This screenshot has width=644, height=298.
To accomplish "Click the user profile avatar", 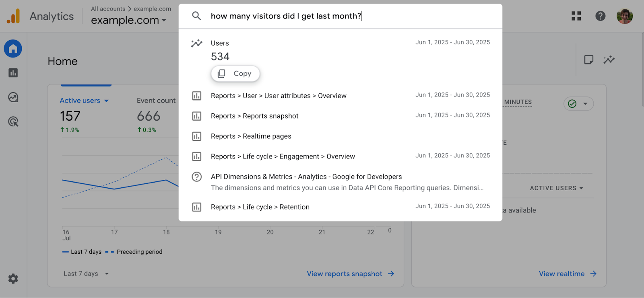I will point(624,16).
